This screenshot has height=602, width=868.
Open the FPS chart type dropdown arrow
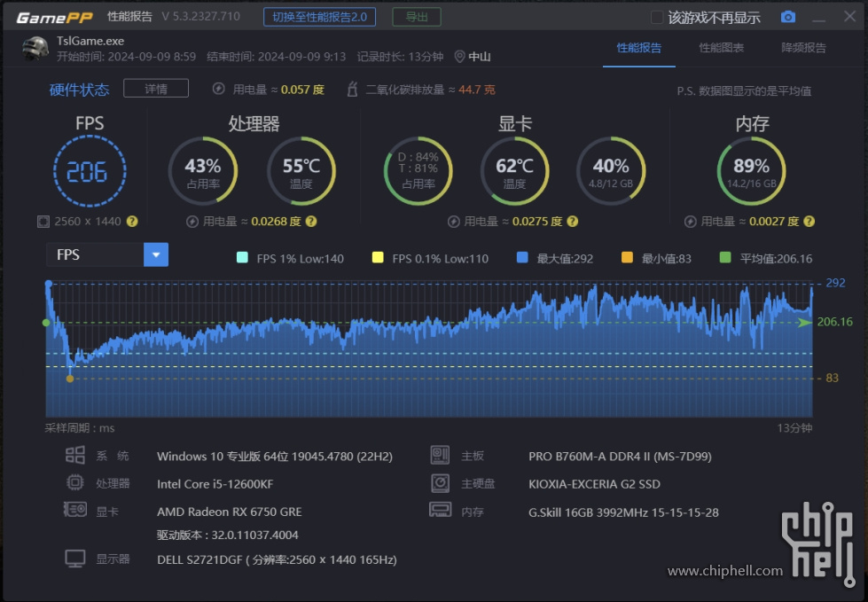coord(156,254)
